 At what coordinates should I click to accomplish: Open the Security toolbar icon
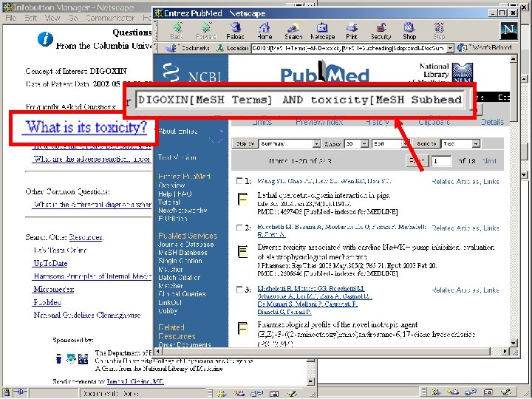click(x=381, y=30)
